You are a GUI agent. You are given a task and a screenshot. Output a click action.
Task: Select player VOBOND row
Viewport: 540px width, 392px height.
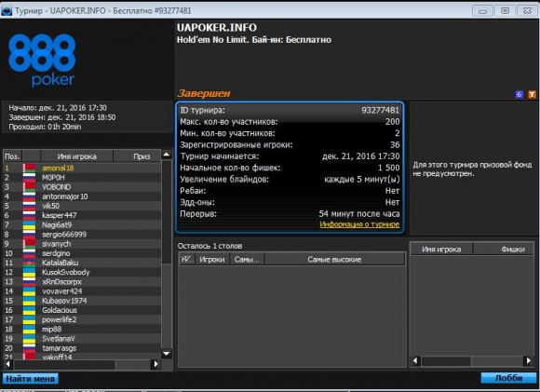[x=82, y=187]
